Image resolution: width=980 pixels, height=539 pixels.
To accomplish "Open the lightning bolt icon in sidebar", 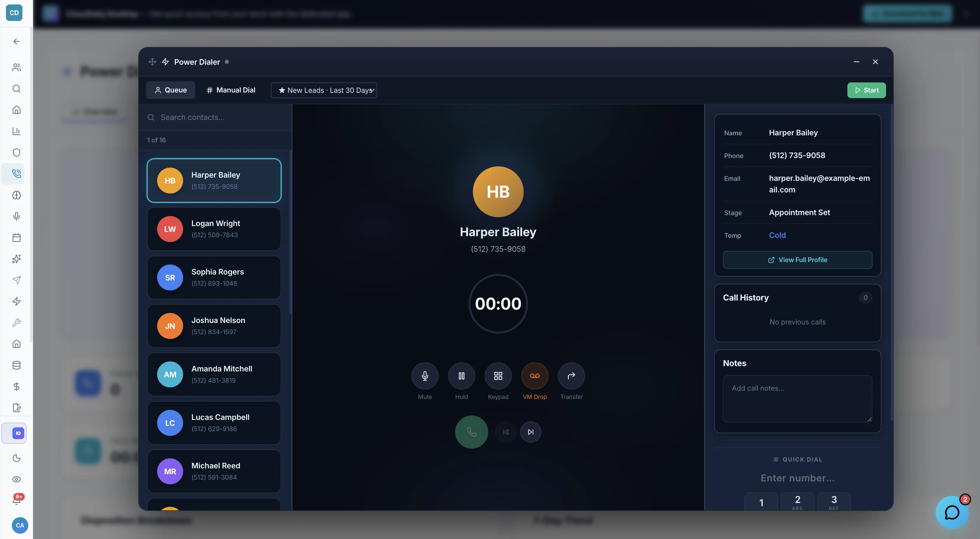I will click(x=16, y=301).
